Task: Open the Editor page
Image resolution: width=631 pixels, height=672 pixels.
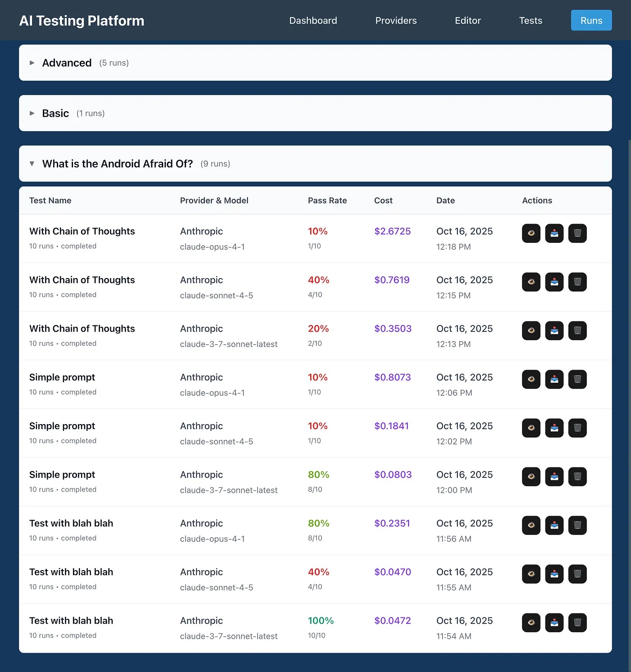Action: click(467, 21)
